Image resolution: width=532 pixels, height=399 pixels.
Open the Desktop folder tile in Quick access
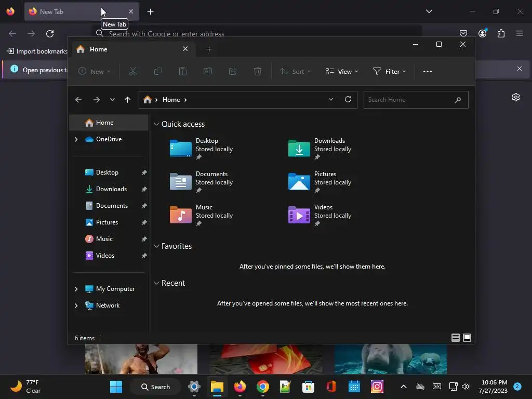tap(201, 149)
